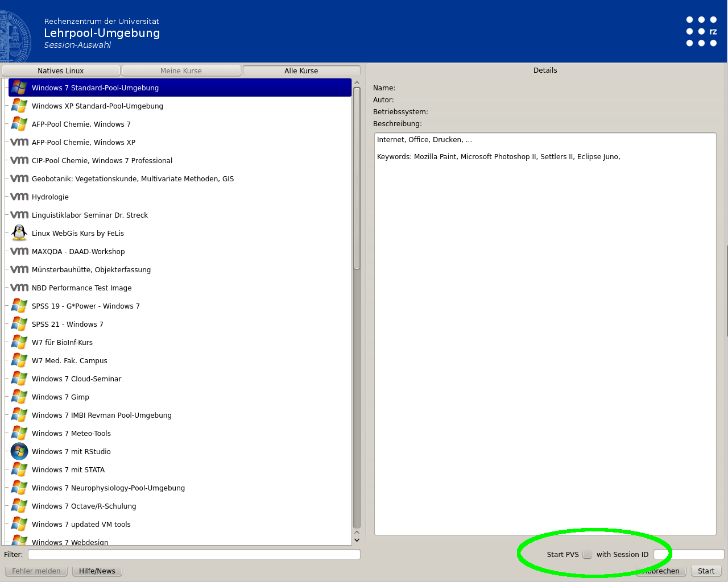This screenshot has width=728, height=582.
Task: Open the Meine Kurse tab
Action: [181, 71]
